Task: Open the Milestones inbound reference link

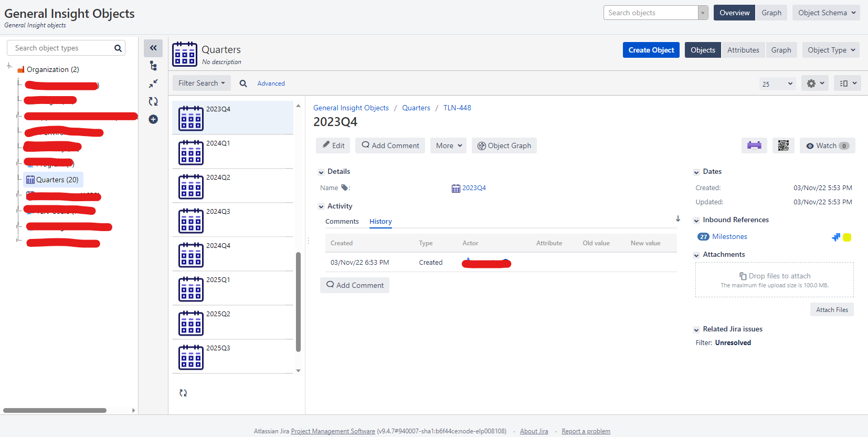Action: [729, 237]
